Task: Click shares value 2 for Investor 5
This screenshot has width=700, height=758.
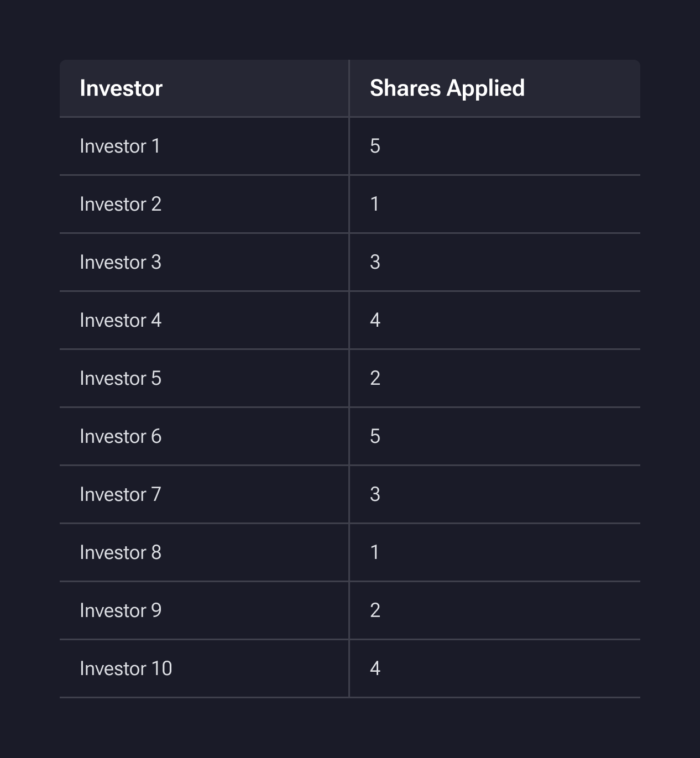Action: [x=375, y=378]
